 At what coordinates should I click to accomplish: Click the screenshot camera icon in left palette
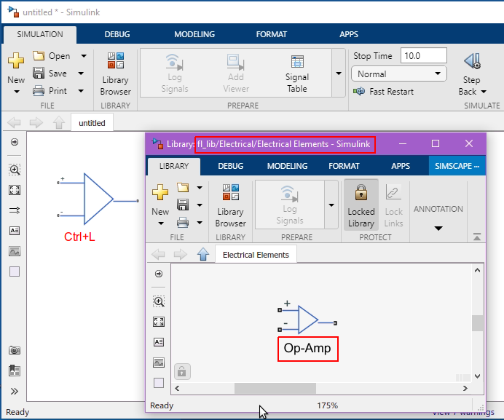(x=15, y=351)
